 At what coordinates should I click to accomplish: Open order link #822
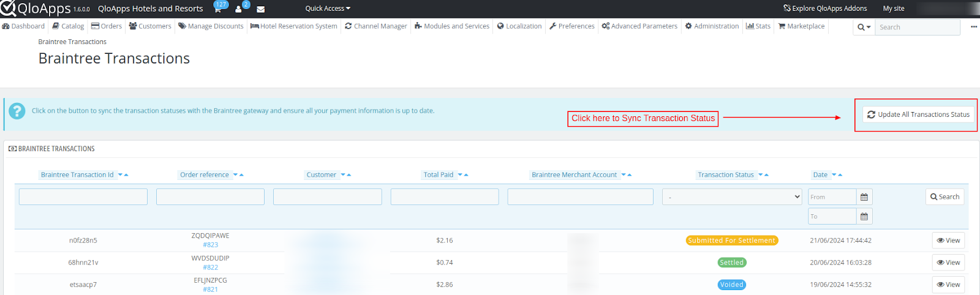click(x=210, y=267)
